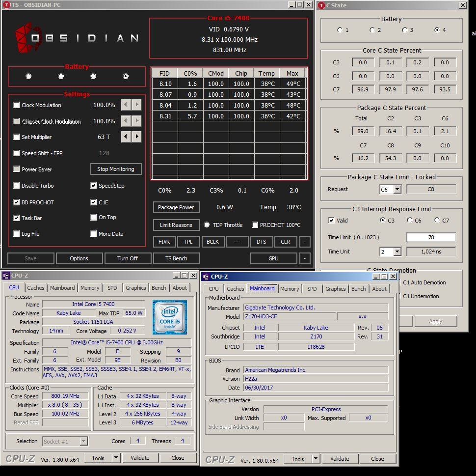Image resolution: width=476 pixels, height=476 pixels.
Task: Expand Tools dropdown arrow in CPU tab window
Action: pos(116,457)
